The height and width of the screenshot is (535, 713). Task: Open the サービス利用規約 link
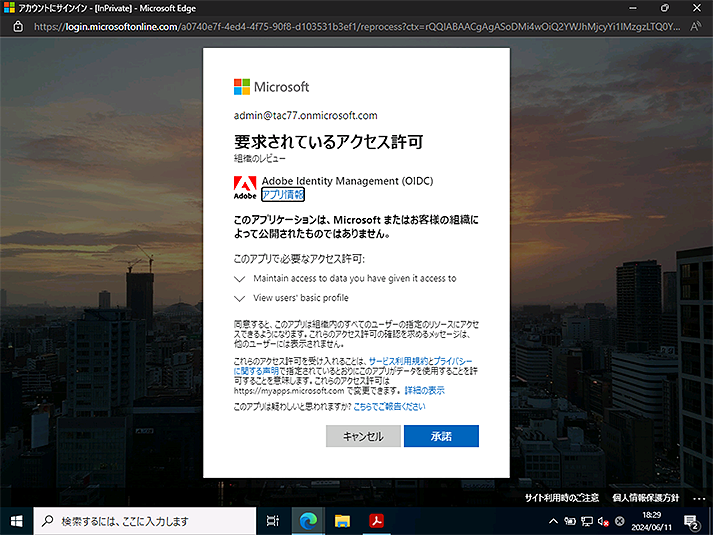pyautogui.click(x=398, y=361)
